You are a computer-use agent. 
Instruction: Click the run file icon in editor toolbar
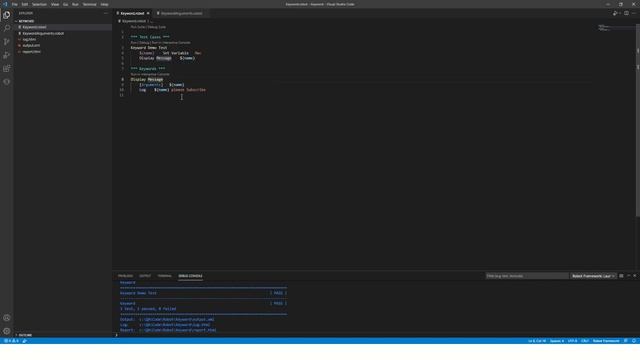tap(615, 13)
